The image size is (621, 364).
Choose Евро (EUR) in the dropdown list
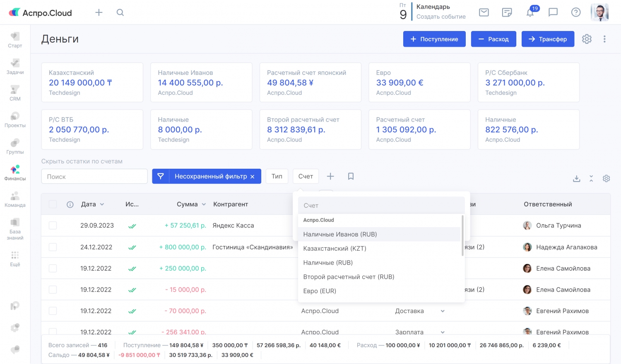coord(320,291)
